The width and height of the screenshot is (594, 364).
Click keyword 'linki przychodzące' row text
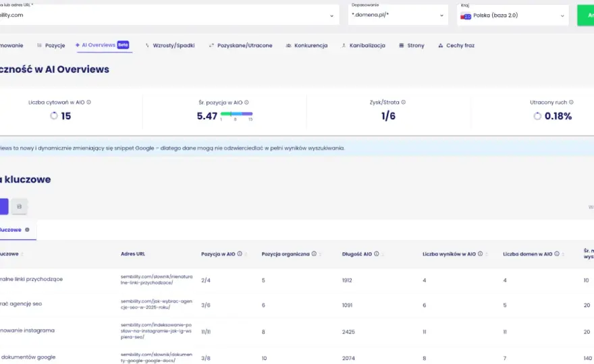(x=32, y=279)
